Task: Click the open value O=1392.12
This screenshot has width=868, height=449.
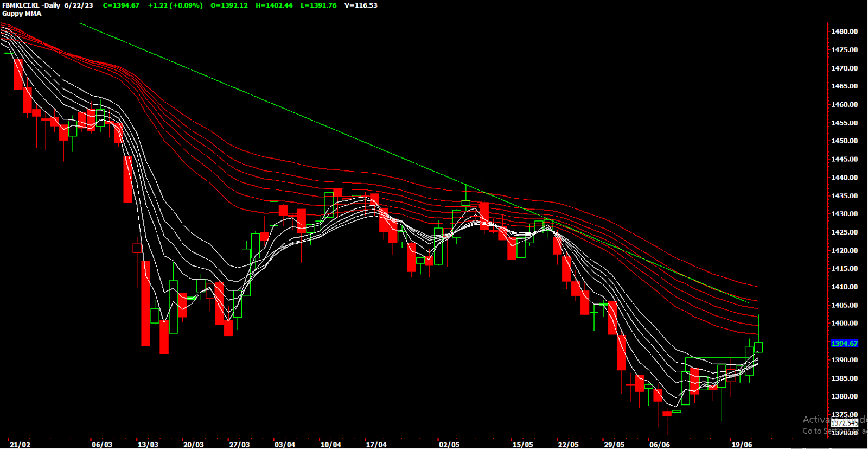Action: pos(229,5)
